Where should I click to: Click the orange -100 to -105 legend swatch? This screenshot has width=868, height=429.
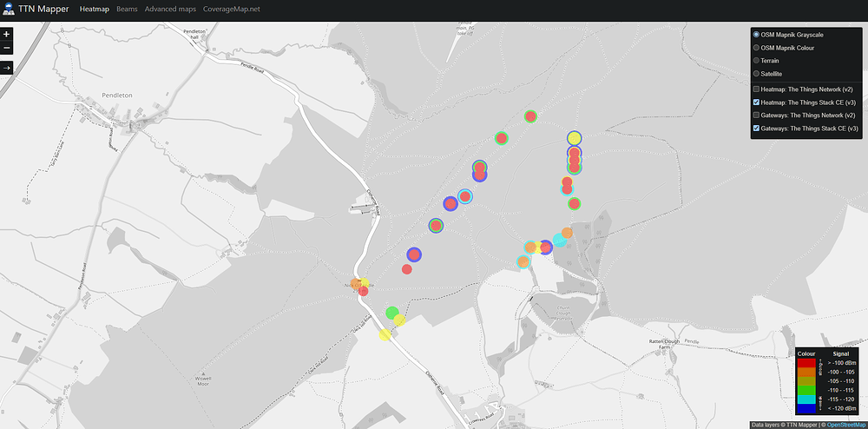pos(806,372)
